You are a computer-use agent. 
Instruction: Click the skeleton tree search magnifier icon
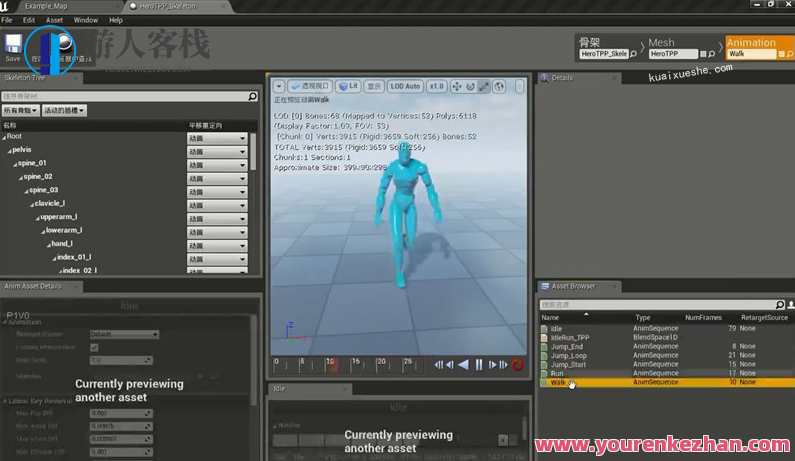pyautogui.click(x=252, y=96)
